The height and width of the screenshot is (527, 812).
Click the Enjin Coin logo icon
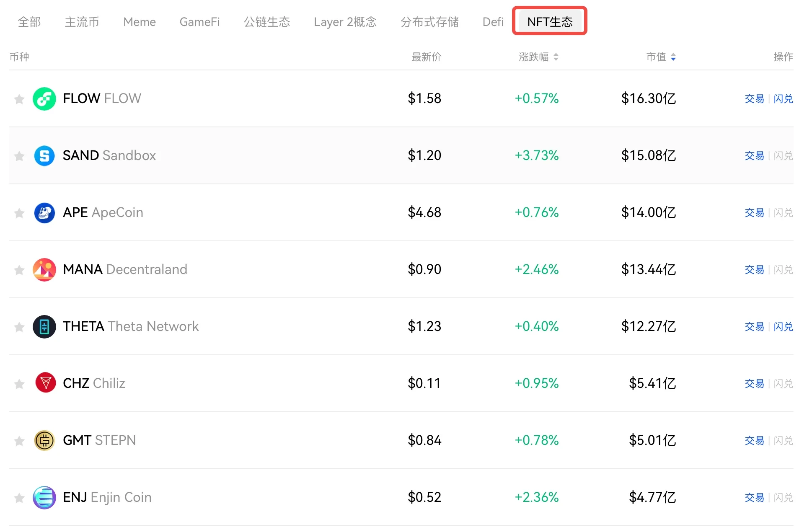44,498
